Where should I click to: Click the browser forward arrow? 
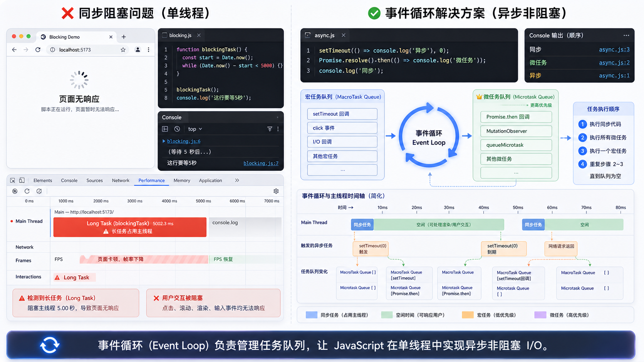click(x=26, y=50)
